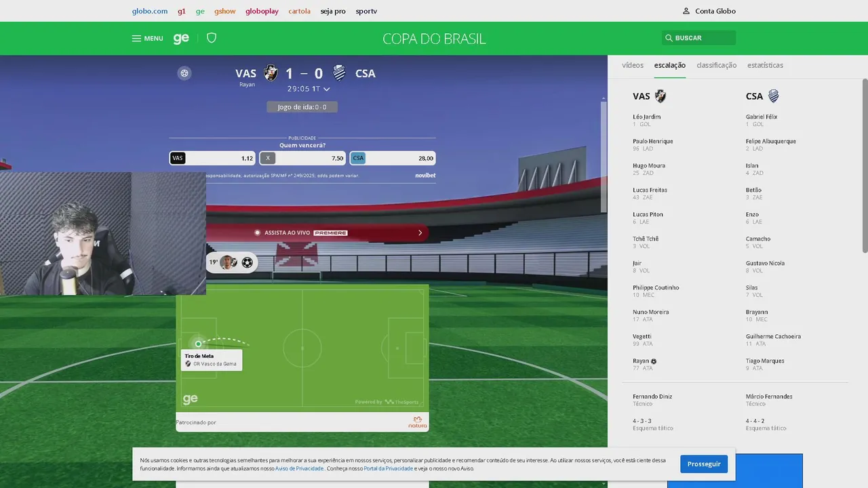The width and height of the screenshot is (868, 488).
Task: Open globo.com top link
Action: tap(150, 11)
